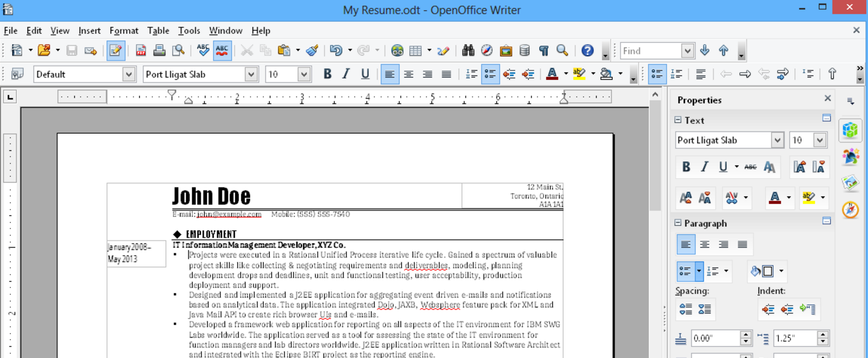Click the Find & Replace binoculars icon
868x358 pixels.
(x=468, y=51)
